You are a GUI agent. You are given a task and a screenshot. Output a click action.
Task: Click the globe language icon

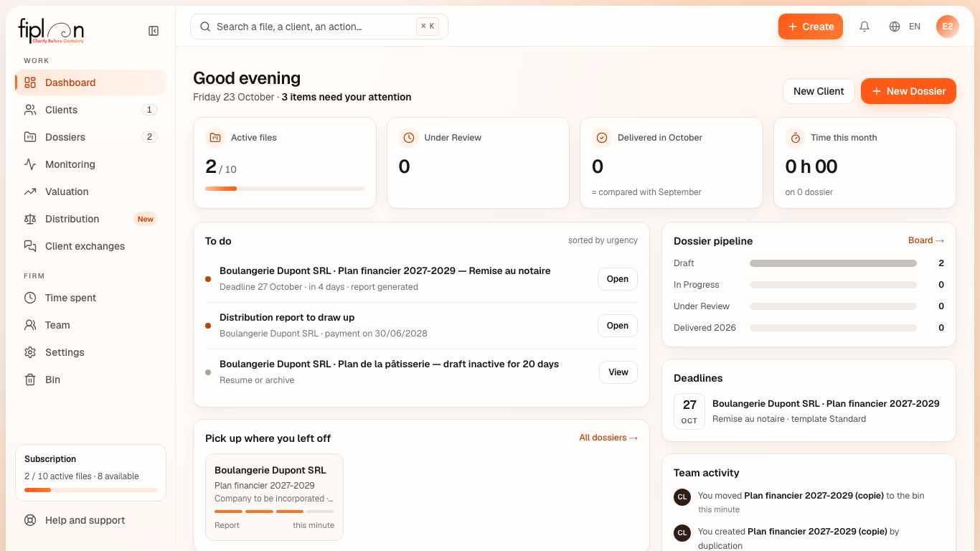pos(895,27)
